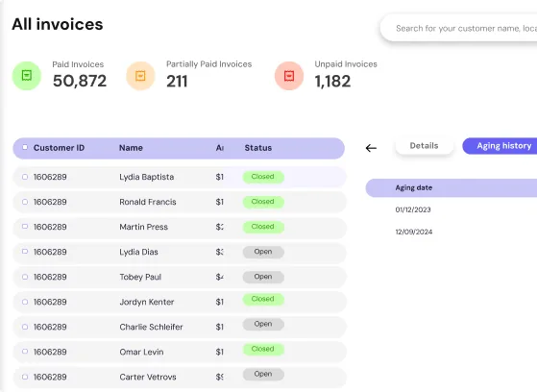Click the Name column header
Image resolution: width=537 pixels, height=392 pixels.
tap(131, 148)
